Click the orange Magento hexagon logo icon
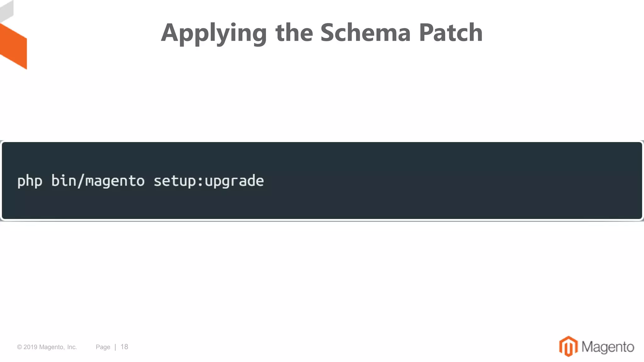This screenshot has width=644, height=362. pos(568,346)
